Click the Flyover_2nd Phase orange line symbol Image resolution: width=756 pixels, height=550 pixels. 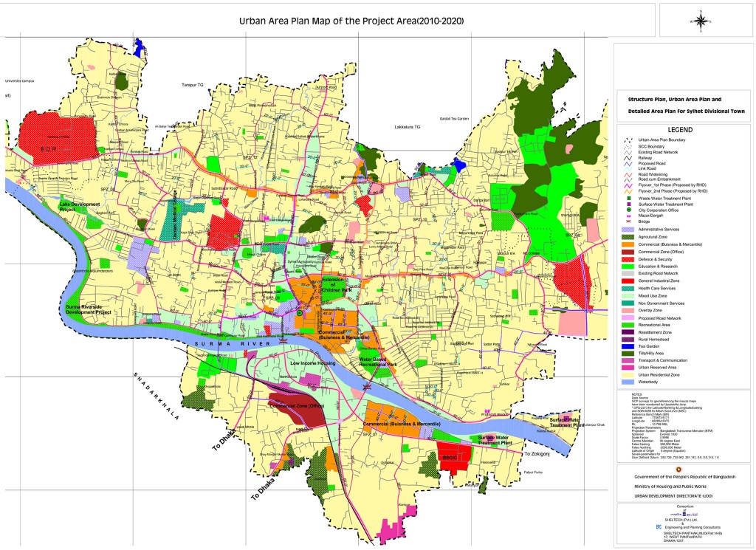pyautogui.click(x=628, y=191)
